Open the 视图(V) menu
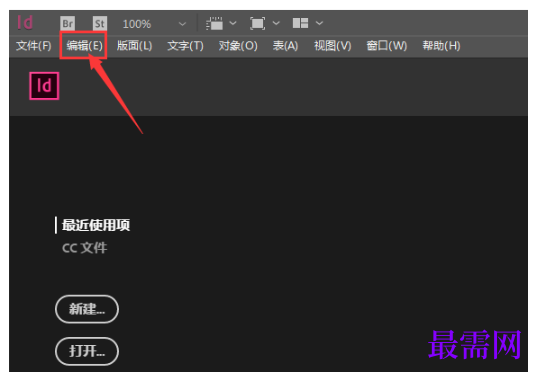The height and width of the screenshot is (376, 540). (x=333, y=45)
